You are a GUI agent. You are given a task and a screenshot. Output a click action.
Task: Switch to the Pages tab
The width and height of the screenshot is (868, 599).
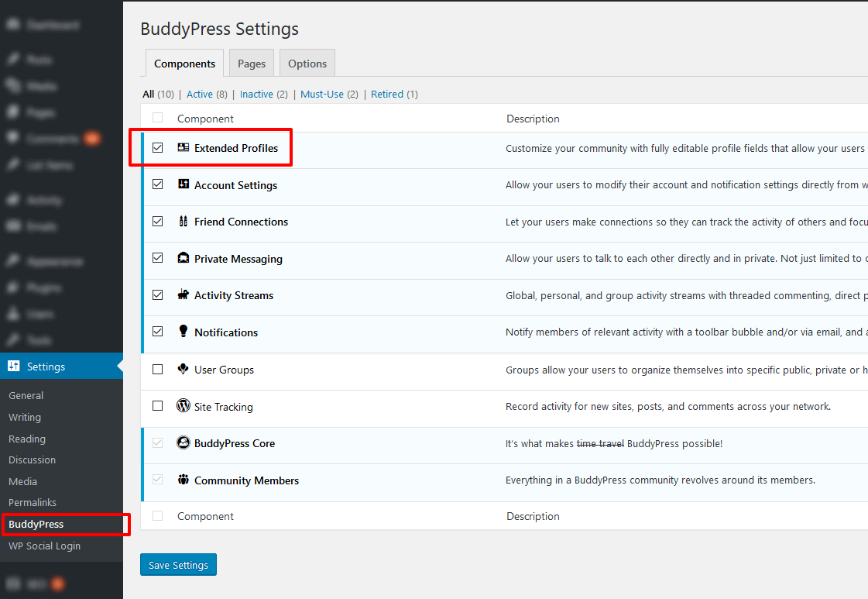tap(252, 64)
